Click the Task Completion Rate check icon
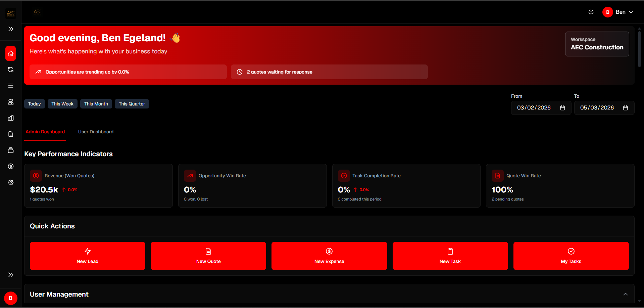The image size is (644, 308). tap(344, 176)
